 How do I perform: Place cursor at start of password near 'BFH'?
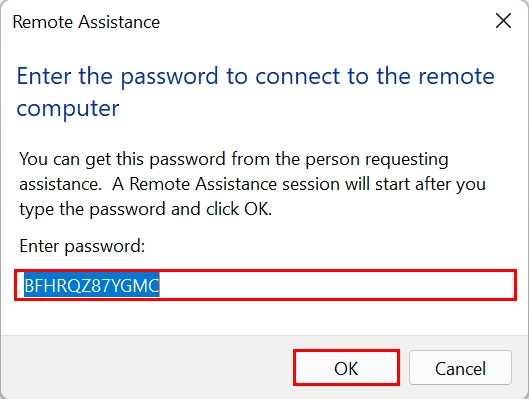(x=25, y=285)
